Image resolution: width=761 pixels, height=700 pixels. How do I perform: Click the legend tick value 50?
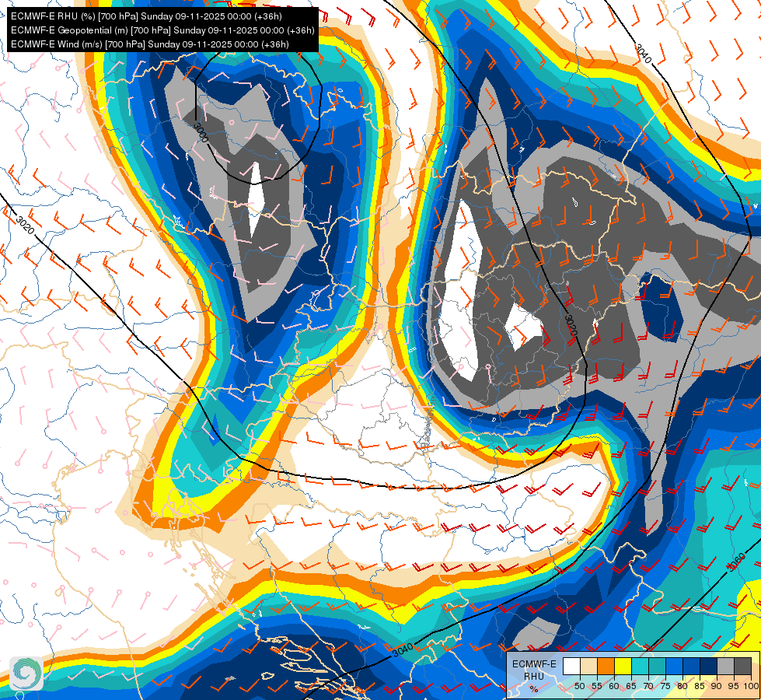tap(580, 686)
